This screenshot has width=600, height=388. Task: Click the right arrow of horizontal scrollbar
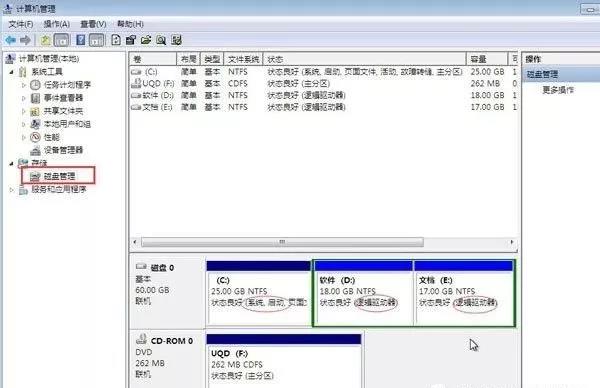point(512,242)
